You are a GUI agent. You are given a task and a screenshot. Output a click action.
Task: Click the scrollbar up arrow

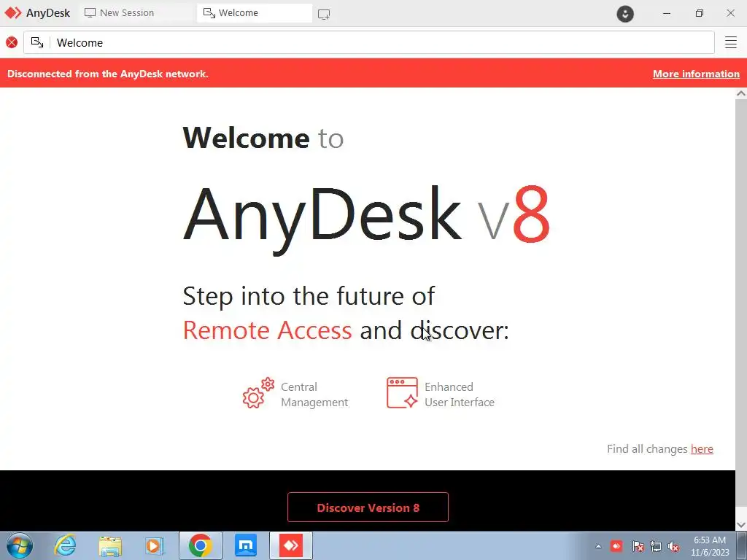(x=741, y=94)
